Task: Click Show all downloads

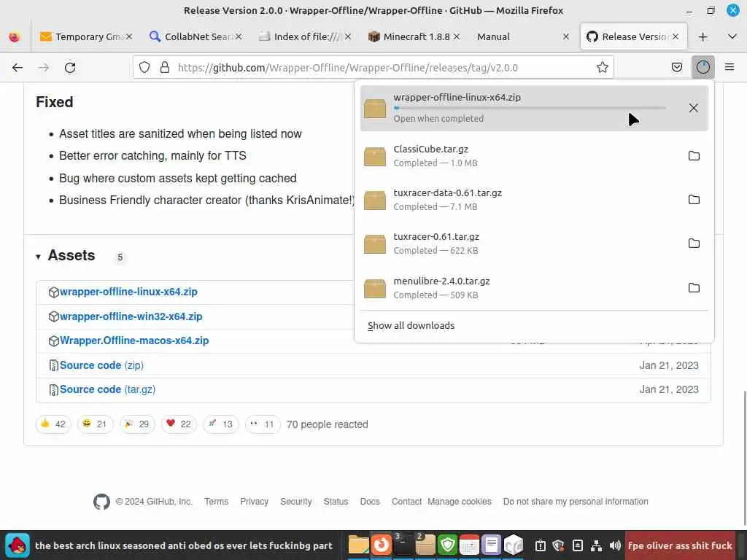Action: [x=411, y=326]
